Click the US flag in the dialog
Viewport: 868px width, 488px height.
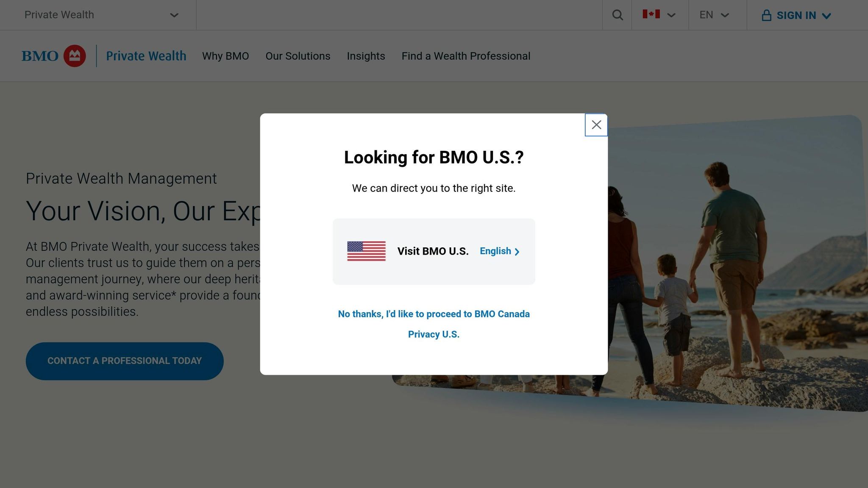click(x=366, y=251)
